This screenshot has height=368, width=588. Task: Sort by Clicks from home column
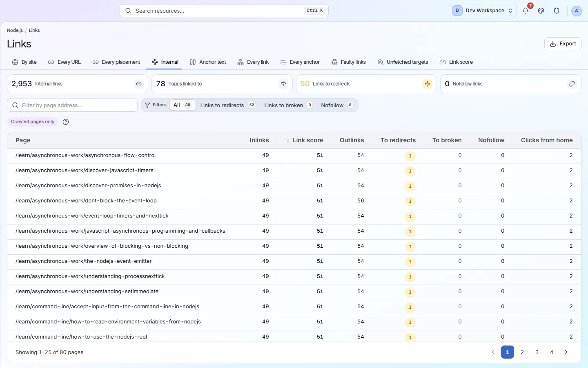pyautogui.click(x=547, y=140)
